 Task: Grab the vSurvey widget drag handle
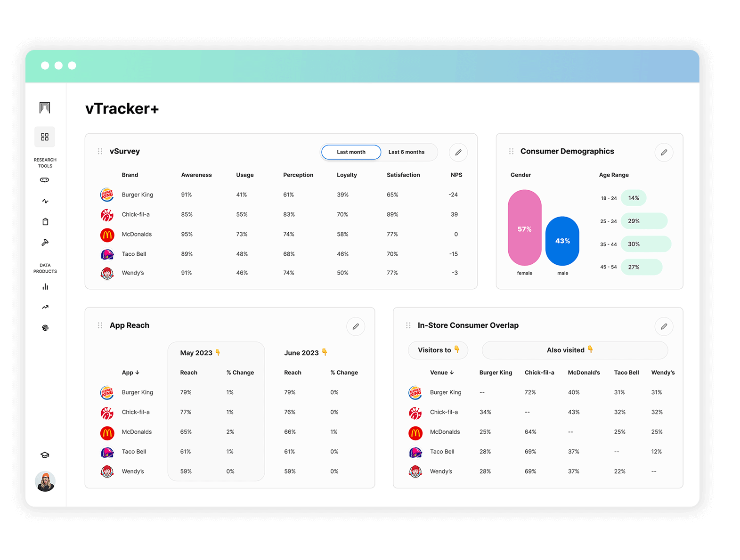(100, 151)
